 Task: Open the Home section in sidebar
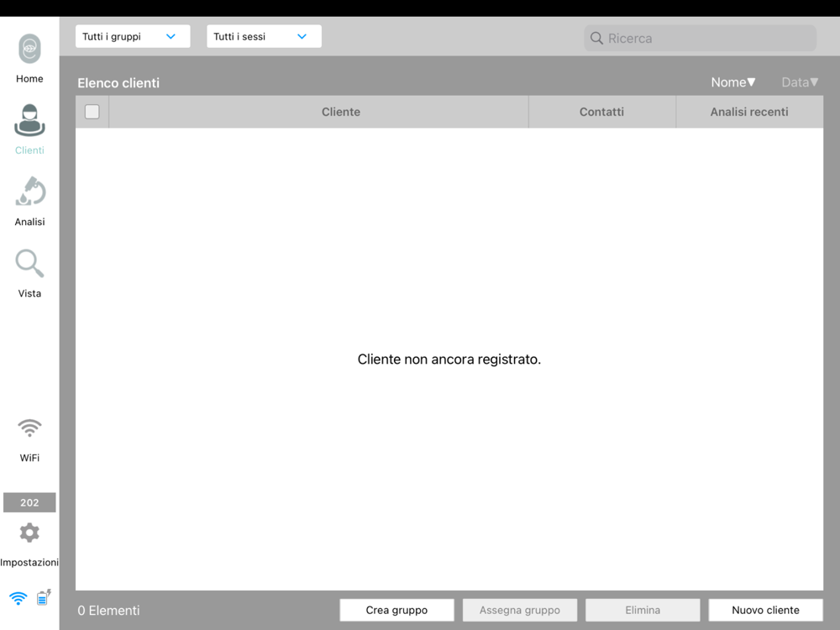click(29, 59)
